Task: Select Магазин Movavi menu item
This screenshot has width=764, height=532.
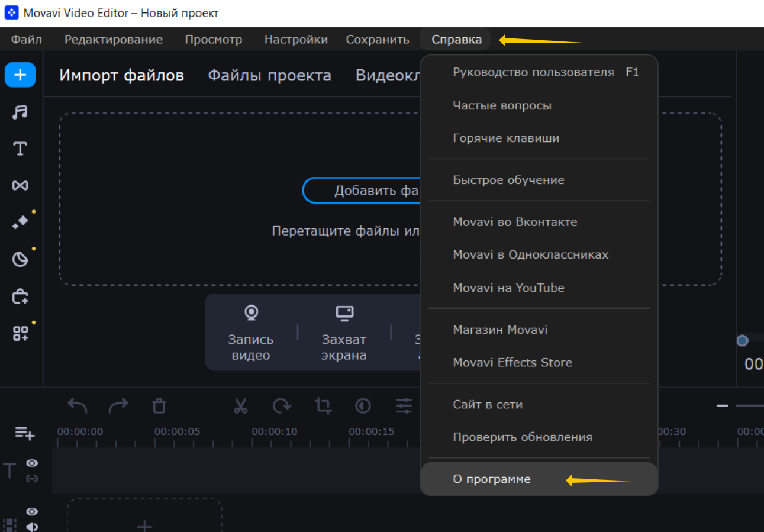Action: coord(539,330)
